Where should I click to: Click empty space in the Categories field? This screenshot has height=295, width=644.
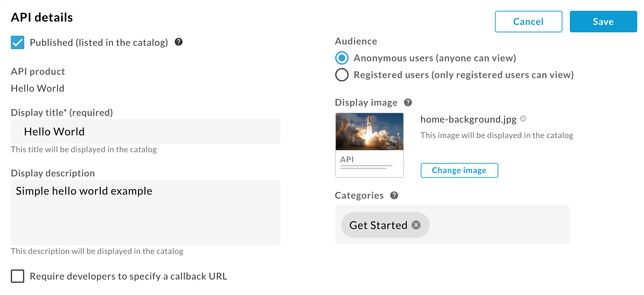(499, 225)
